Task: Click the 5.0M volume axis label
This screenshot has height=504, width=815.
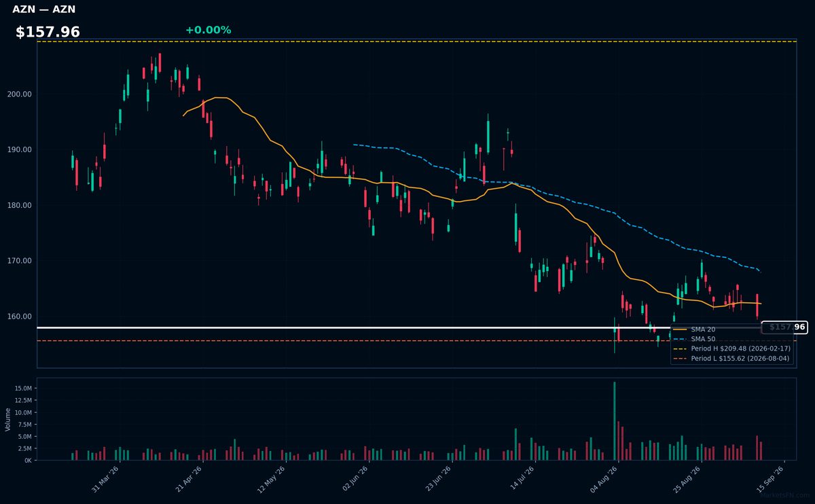Action: coord(25,437)
